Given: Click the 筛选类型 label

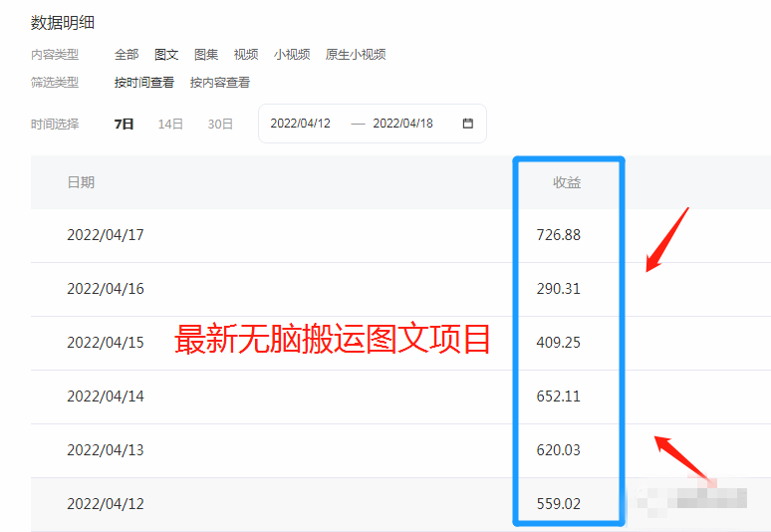Looking at the screenshot, I should pos(55,83).
